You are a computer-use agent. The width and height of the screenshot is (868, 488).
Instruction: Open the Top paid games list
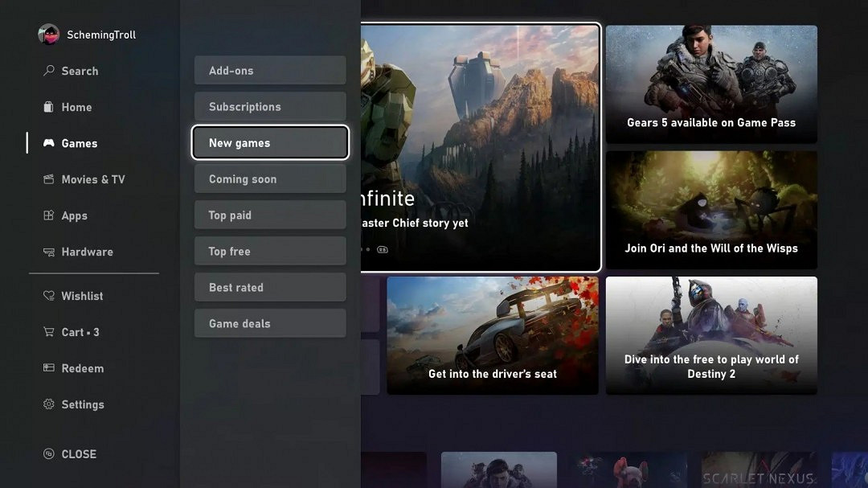tap(270, 215)
